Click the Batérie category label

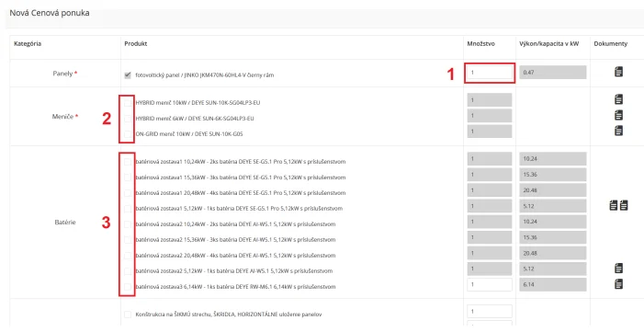point(65,223)
